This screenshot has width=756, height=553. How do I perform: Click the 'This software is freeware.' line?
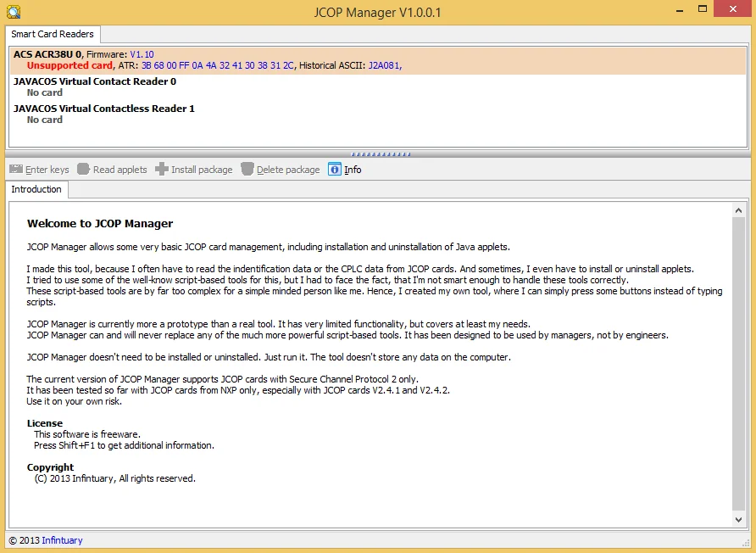click(x=87, y=434)
